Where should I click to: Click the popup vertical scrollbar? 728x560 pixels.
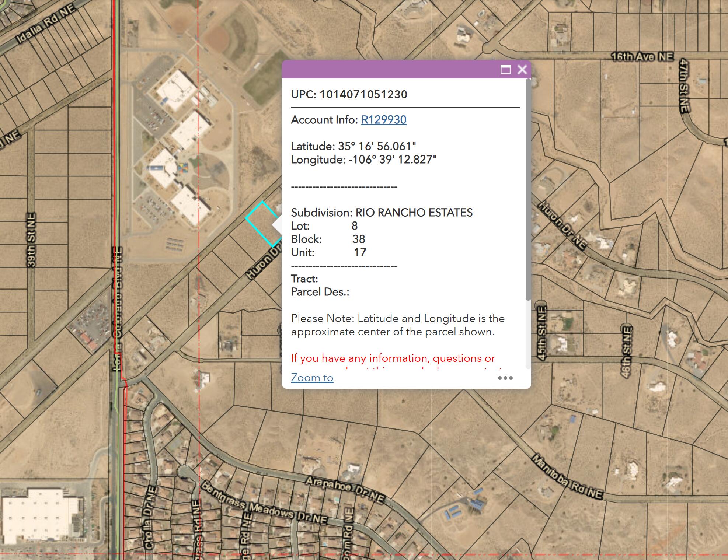point(528,190)
